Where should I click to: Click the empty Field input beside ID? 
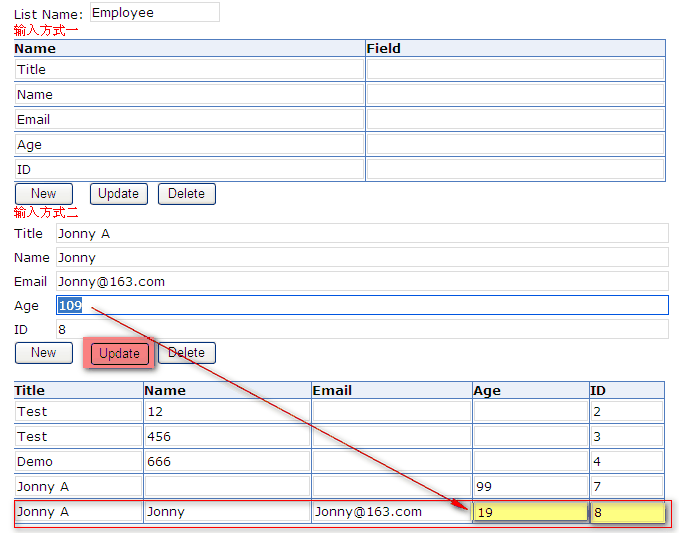point(515,170)
